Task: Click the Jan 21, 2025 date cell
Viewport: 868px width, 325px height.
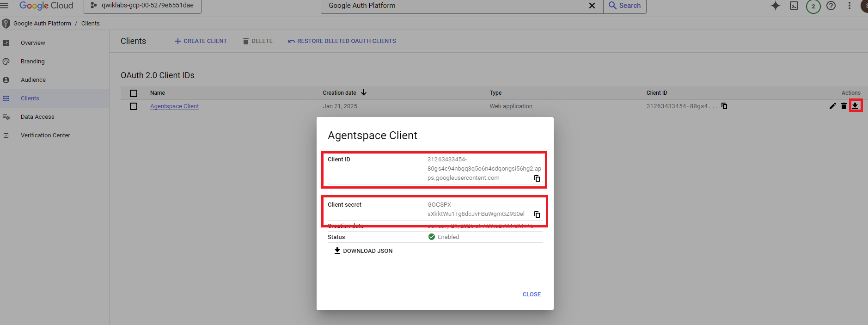Action: point(340,106)
